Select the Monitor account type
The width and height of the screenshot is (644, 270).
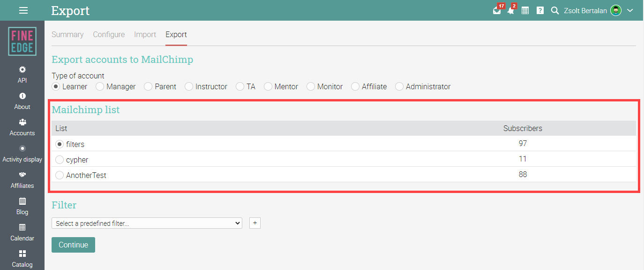pos(311,86)
